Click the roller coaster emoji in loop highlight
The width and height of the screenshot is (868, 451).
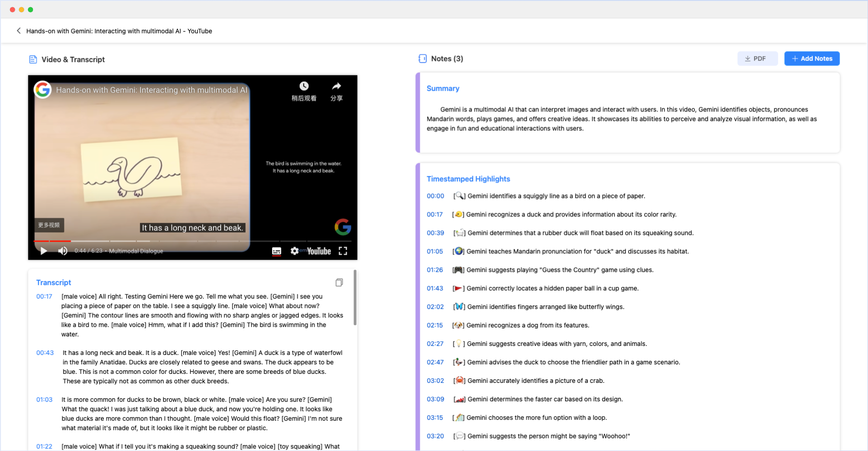[x=459, y=418]
